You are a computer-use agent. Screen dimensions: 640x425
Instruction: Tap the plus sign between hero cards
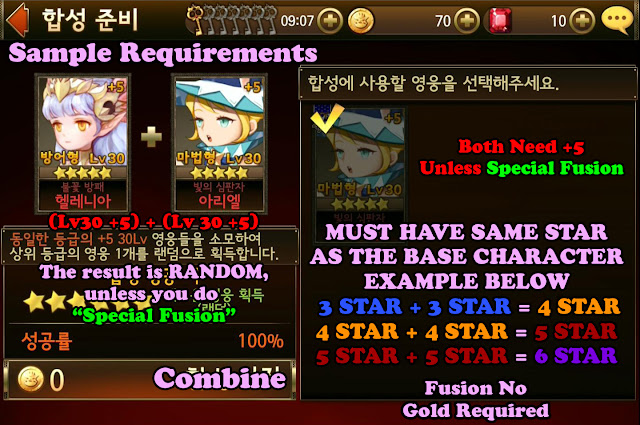click(x=151, y=137)
